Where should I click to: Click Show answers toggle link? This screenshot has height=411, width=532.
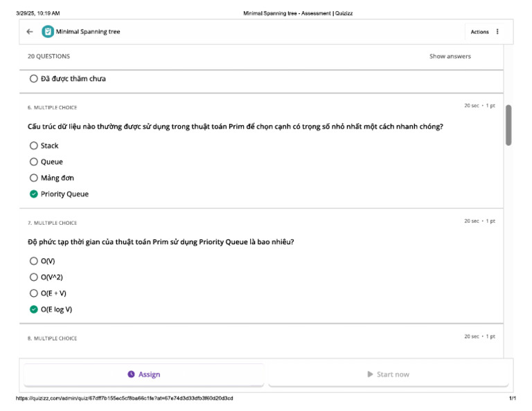450,57
